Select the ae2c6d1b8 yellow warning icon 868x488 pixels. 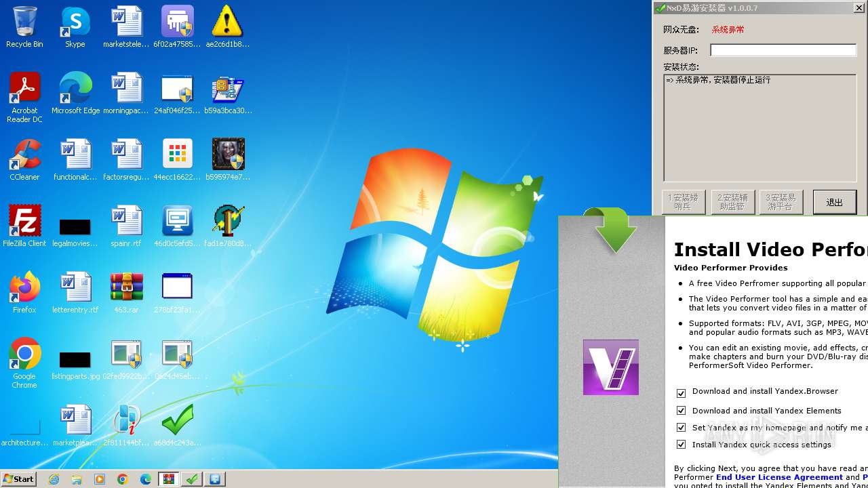(x=228, y=27)
